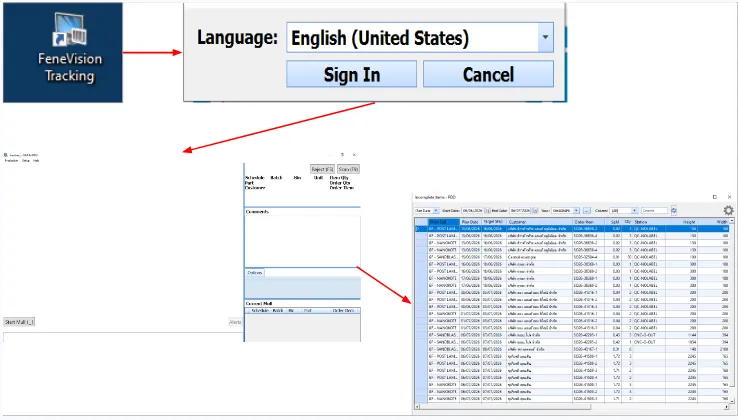Sort by the Order Item column header
738x420 pixels.
[588, 222]
